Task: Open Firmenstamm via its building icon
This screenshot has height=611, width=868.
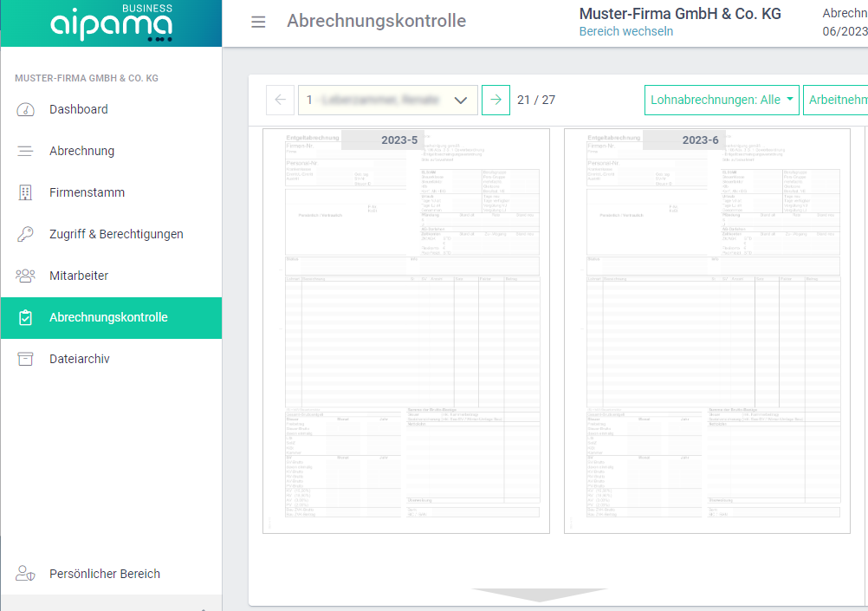Action: pyautogui.click(x=25, y=192)
